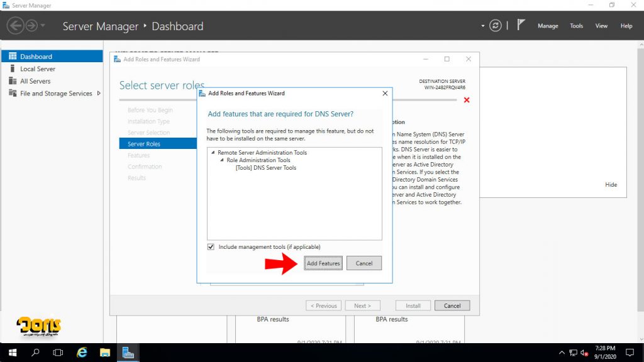Collapse Role Administration Tools node
This screenshot has width=644, height=362.
click(222, 160)
